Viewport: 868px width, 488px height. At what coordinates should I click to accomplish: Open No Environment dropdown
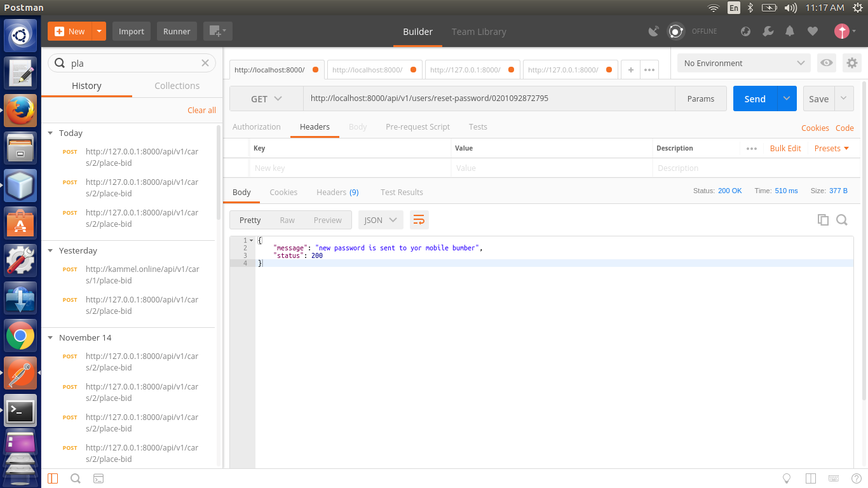click(x=744, y=63)
